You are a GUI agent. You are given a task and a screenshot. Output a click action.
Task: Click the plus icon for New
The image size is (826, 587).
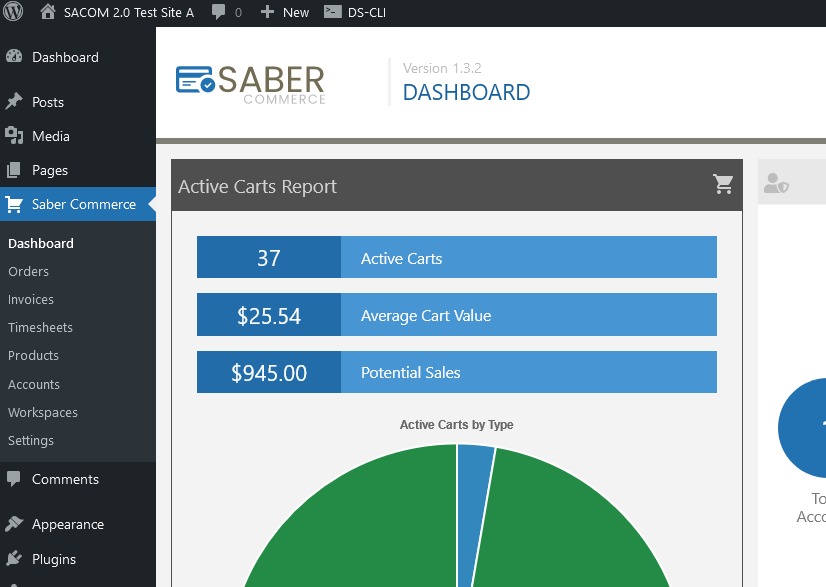[268, 12]
